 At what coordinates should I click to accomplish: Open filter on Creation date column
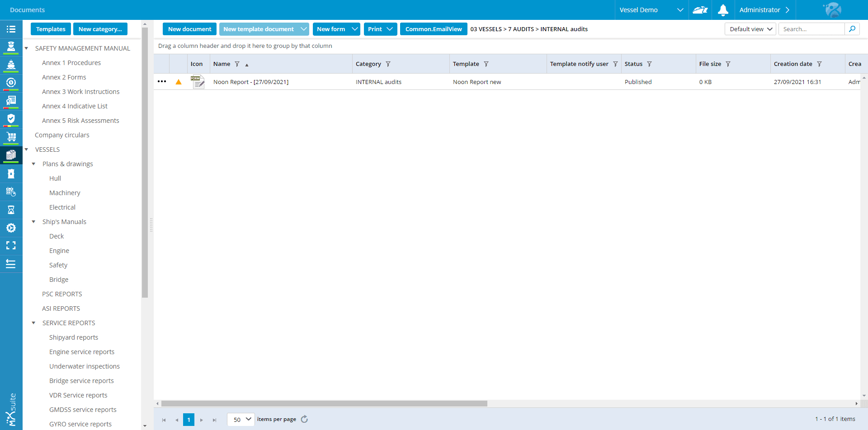pyautogui.click(x=819, y=64)
